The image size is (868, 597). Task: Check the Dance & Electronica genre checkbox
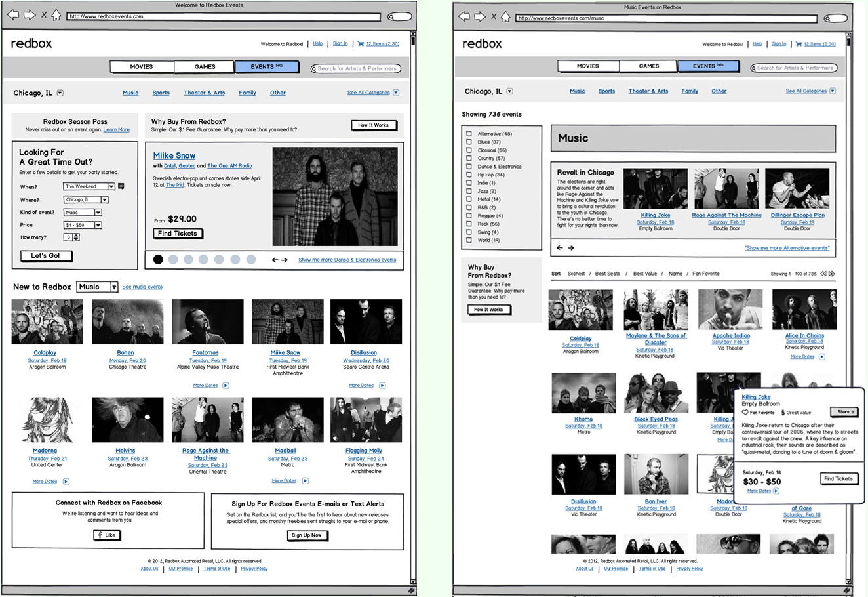469,167
